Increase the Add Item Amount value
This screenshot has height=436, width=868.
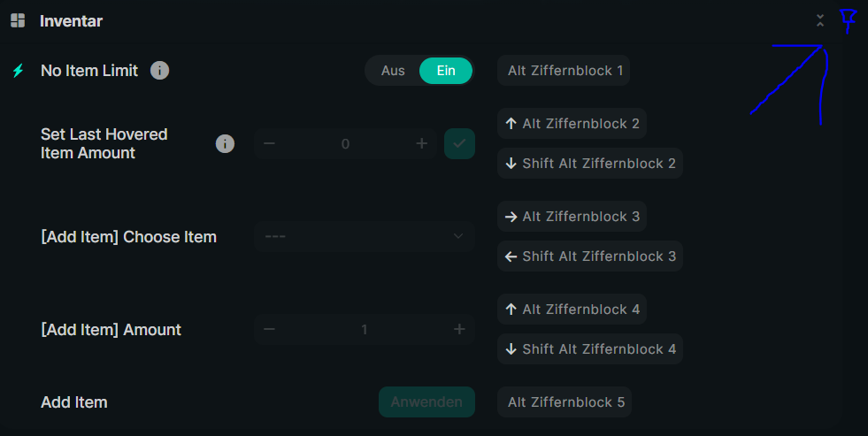459,329
